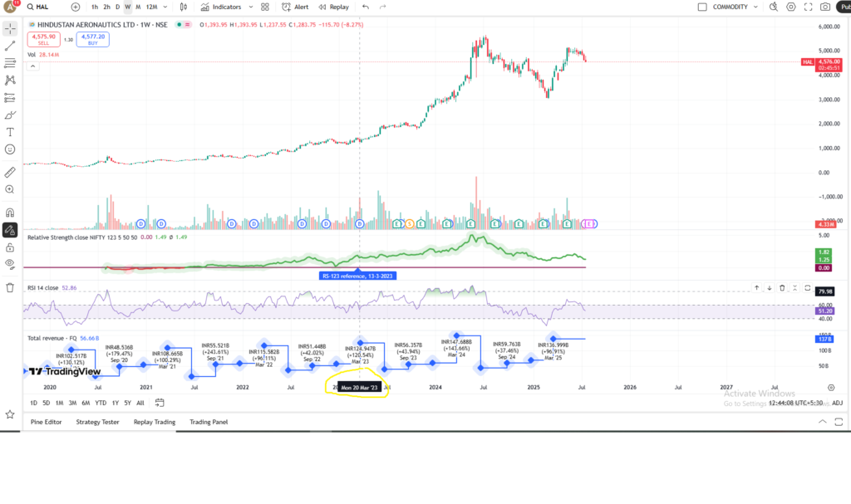The width and height of the screenshot is (851, 504).
Task: Select the trend line drawing tool
Action: (10, 46)
